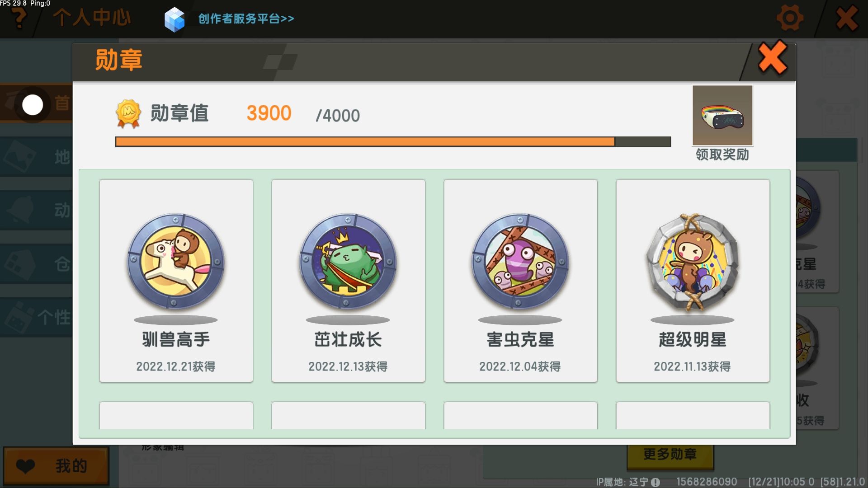
Task: Open the blue cube creator platform icon
Action: pyautogui.click(x=175, y=19)
